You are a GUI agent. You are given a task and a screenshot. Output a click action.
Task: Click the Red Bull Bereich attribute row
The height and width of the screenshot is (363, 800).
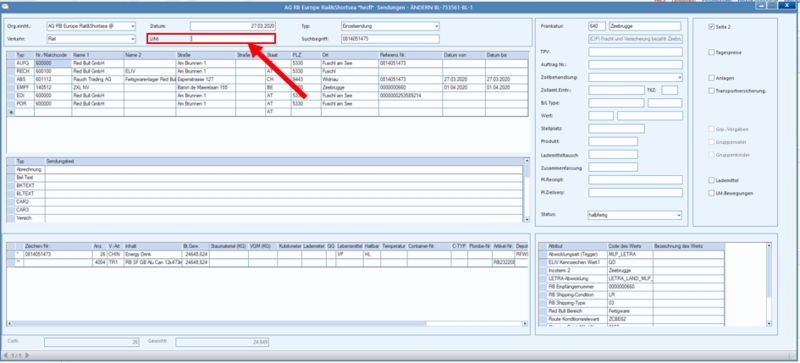[631, 311]
